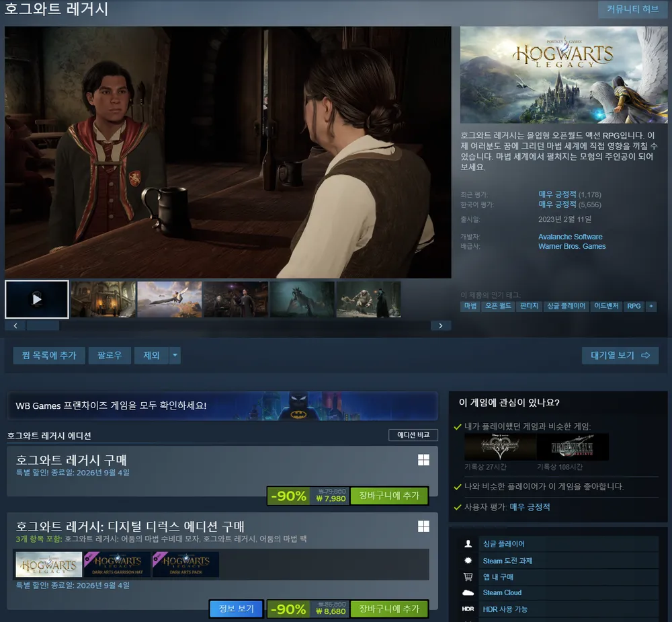Open the 사용자 평가 매우 긍정적 link

[530, 507]
